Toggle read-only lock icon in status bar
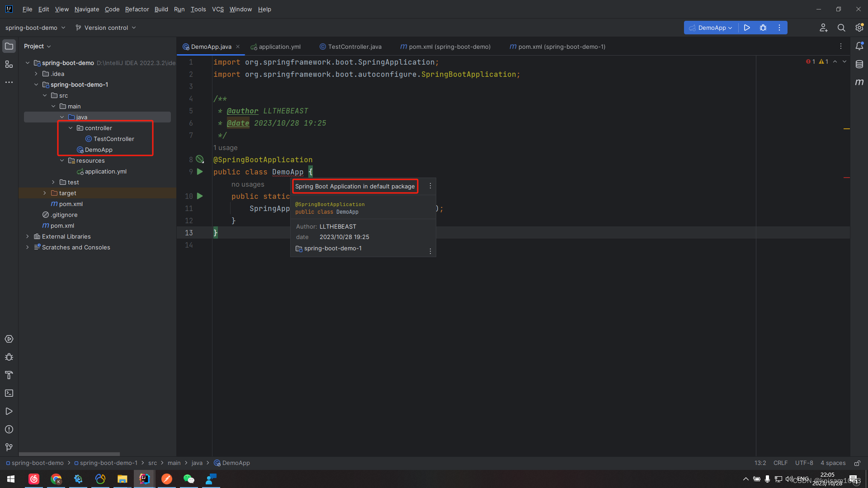 [857, 463]
